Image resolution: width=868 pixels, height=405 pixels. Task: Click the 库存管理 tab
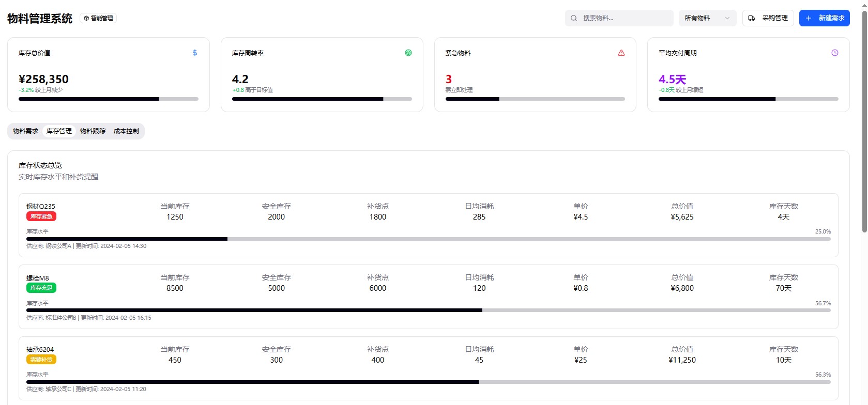pyautogui.click(x=59, y=131)
